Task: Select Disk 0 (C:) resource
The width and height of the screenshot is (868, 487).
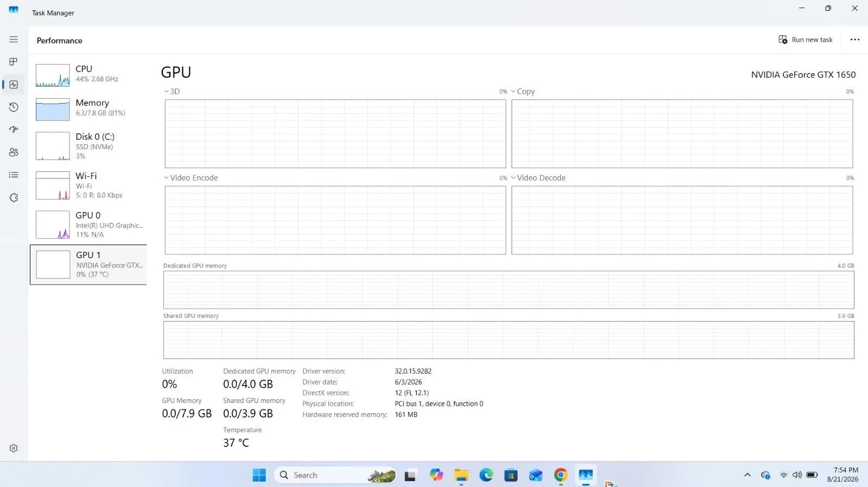Action: click(x=88, y=146)
